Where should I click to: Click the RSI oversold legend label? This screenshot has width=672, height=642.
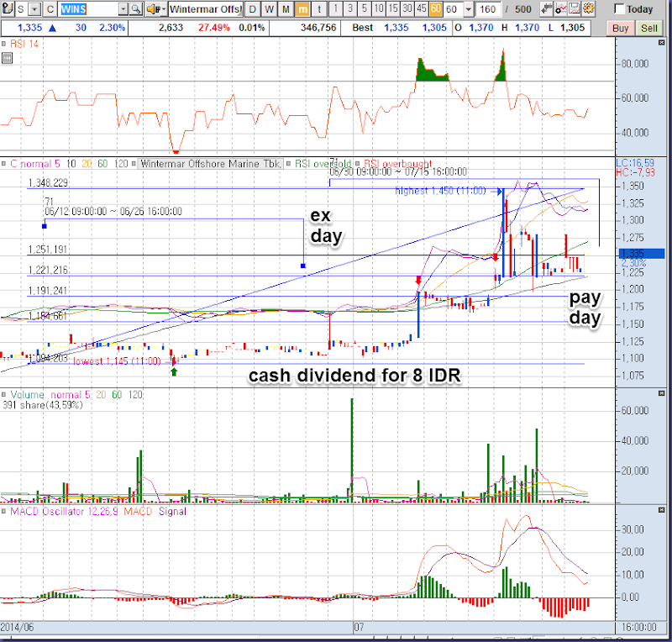click(323, 164)
